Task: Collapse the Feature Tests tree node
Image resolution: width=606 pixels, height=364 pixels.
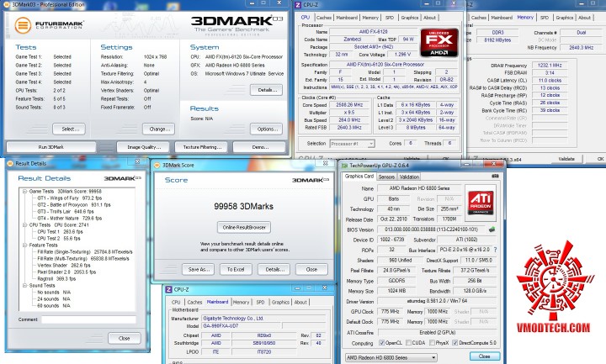Action: point(24,245)
